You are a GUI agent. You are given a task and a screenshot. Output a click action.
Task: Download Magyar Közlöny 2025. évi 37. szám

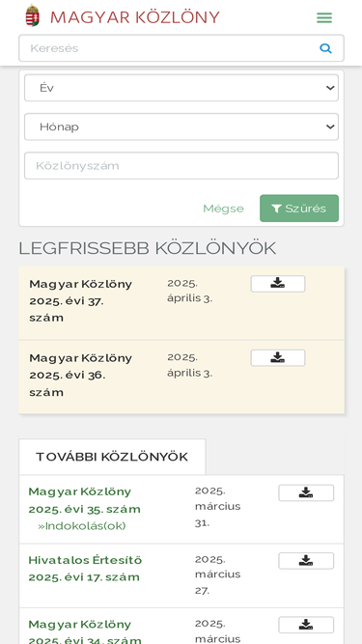click(x=278, y=284)
